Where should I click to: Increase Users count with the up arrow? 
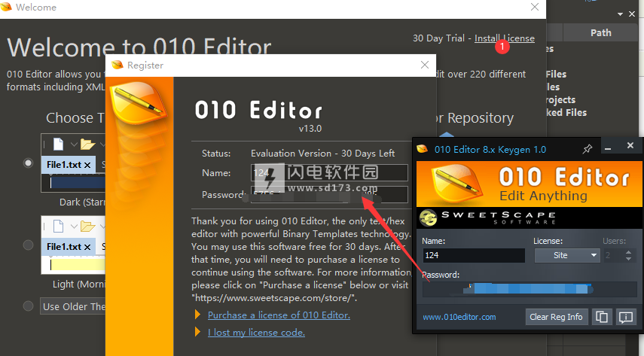pyautogui.click(x=628, y=252)
